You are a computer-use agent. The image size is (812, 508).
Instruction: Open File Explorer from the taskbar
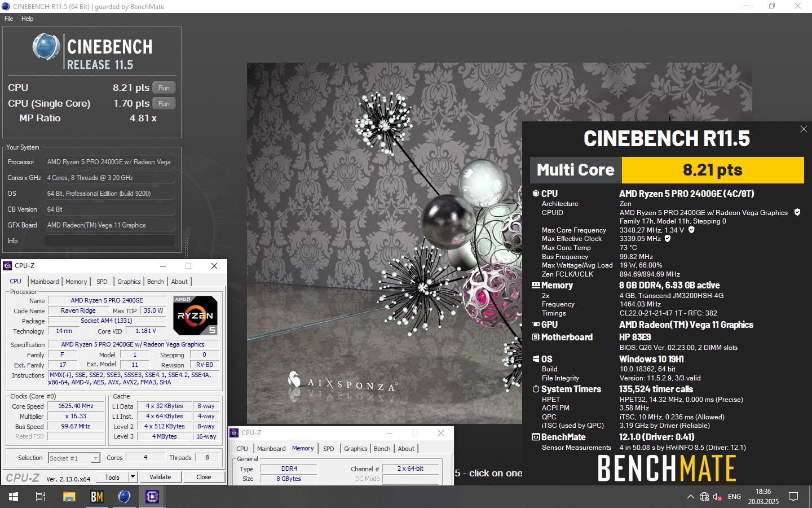[69, 497]
